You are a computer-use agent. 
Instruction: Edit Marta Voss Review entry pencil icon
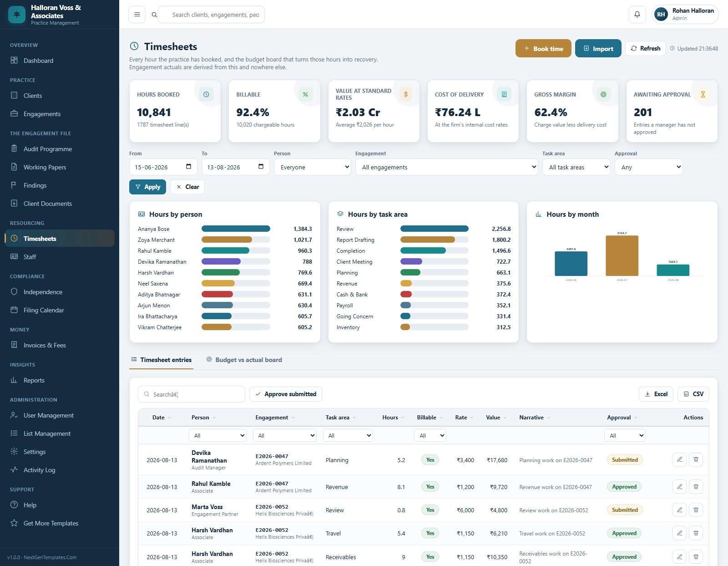pyautogui.click(x=679, y=510)
